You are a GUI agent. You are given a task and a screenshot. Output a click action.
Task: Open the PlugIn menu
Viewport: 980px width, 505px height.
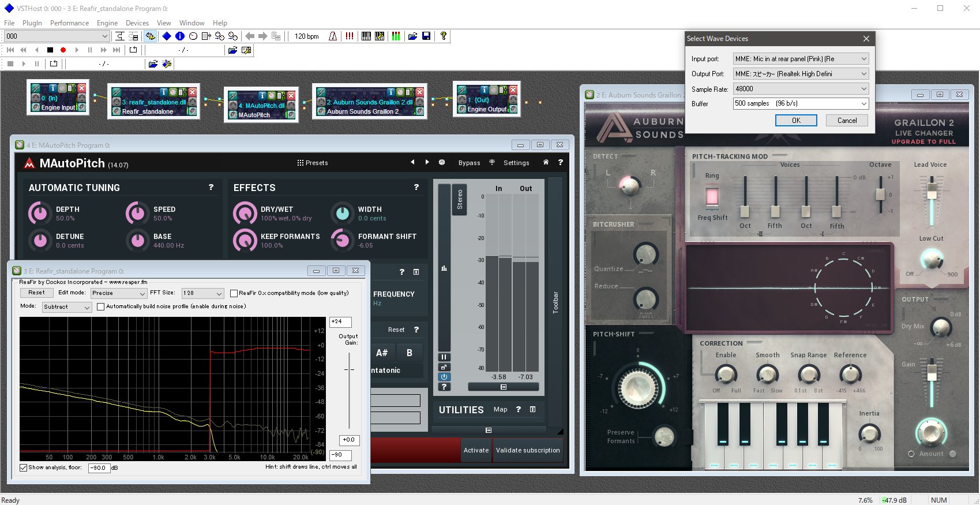[x=32, y=23]
